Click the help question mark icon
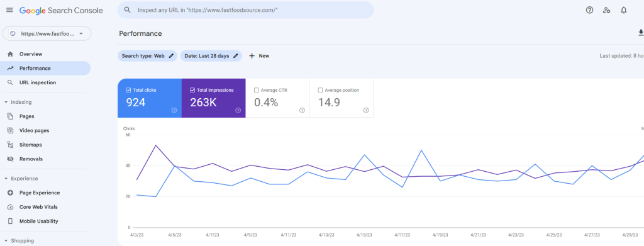Image resolution: width=644 pixels, height=246 pixels. pyautogui.click(x=589, y=10)
